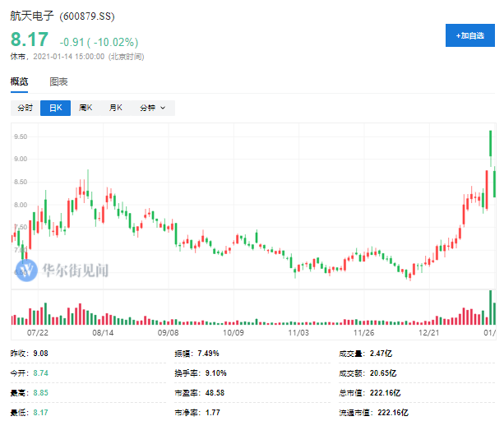The width and height of the screenshot is (504, 421).
Task: Select the 概览 overview tab
Action: [19, 82]
